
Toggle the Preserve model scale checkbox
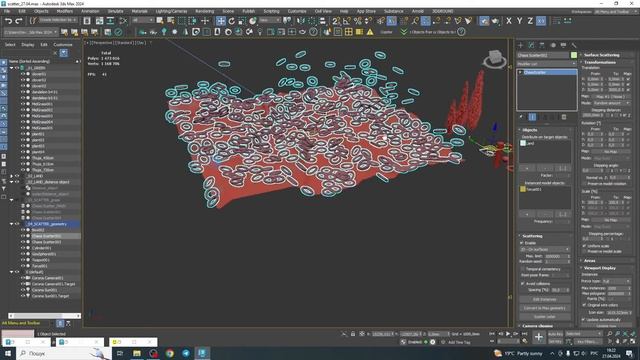[584, 251]
